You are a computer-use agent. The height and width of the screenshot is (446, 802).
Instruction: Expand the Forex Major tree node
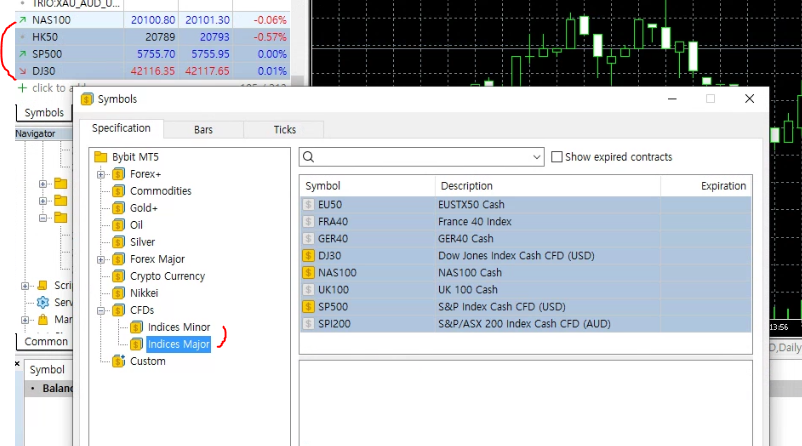coord(101,259)
